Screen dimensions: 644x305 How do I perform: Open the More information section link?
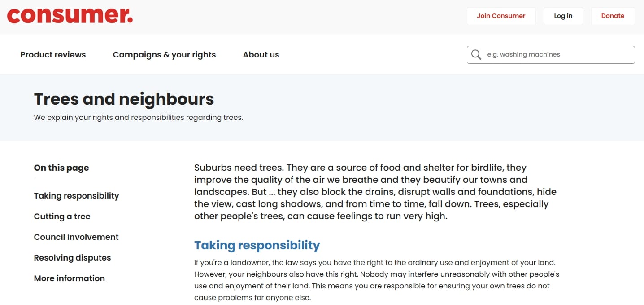69,278
